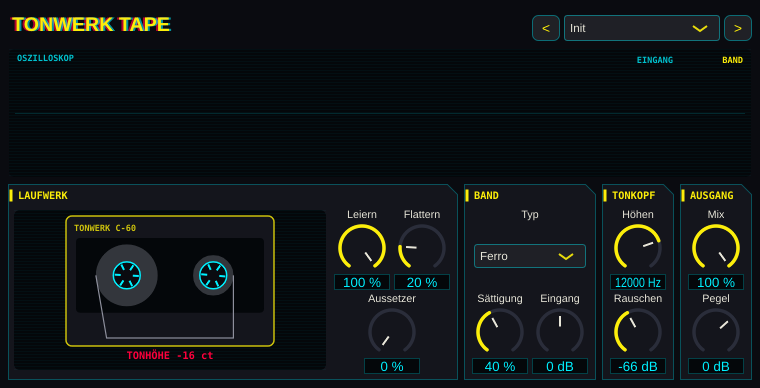Click the LAUFWERK section header
This screenshot has width=760, height=388.
[x=43, y=196]
